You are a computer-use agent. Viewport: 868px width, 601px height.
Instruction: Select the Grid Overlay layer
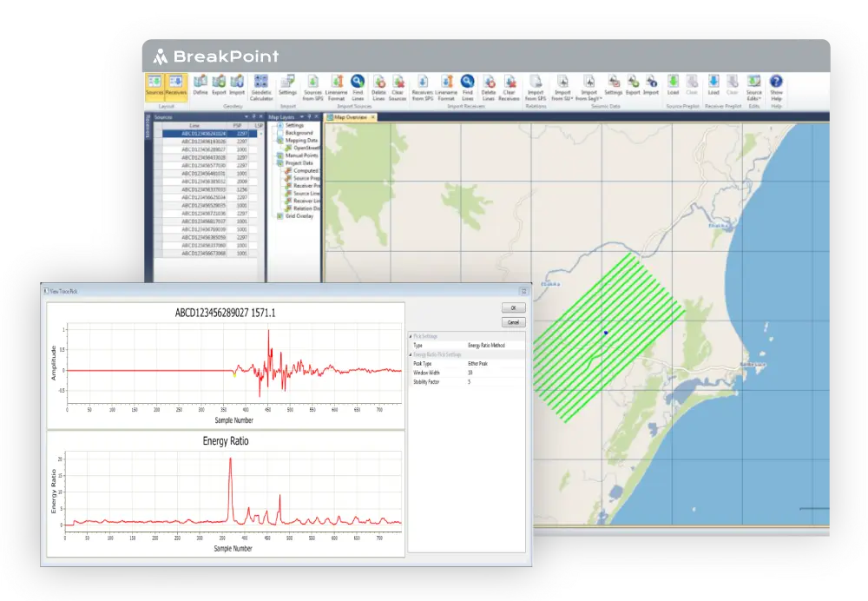tap(299, 216)
